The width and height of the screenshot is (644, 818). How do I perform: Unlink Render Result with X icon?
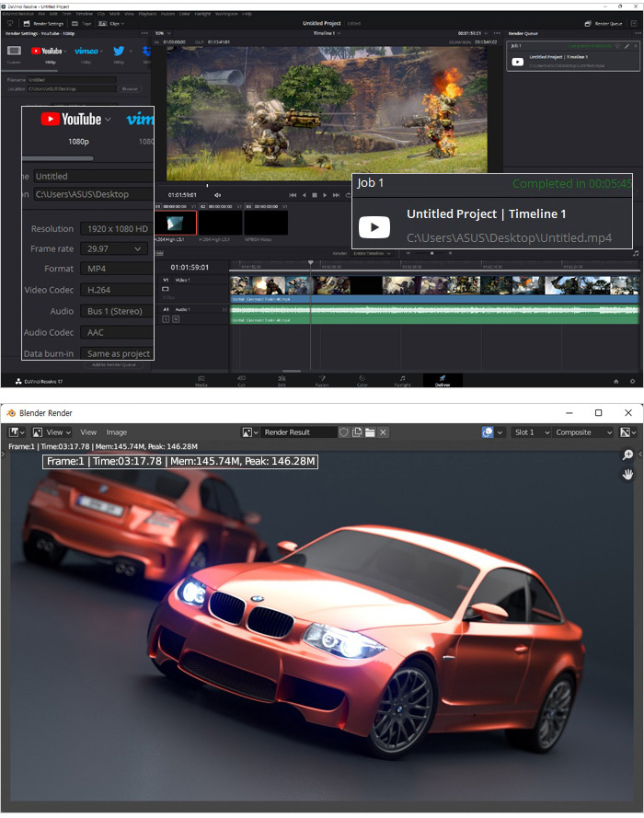[x=384, y=432]
